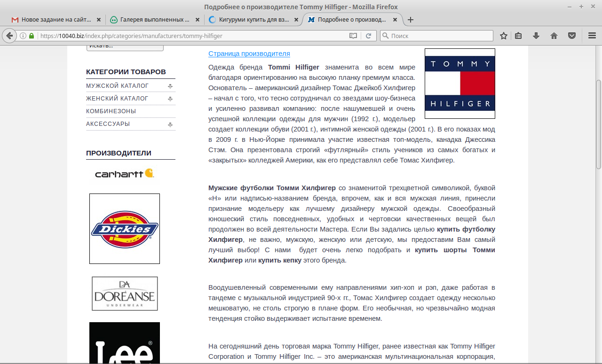Select the Carhartt manufacturer logo

pyautogui.click(x=125, y=174)
